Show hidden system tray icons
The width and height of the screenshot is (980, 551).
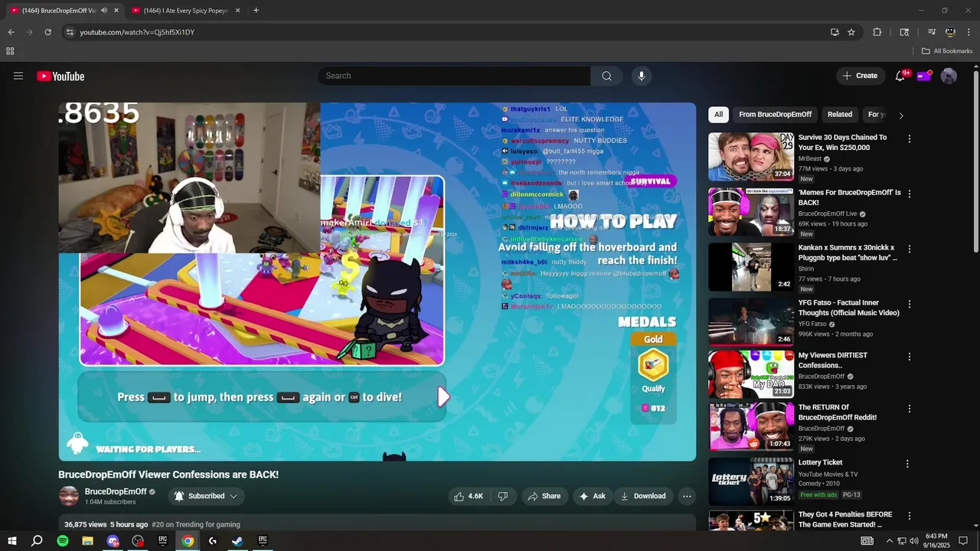pyautogui.click(x=889, y=541)
